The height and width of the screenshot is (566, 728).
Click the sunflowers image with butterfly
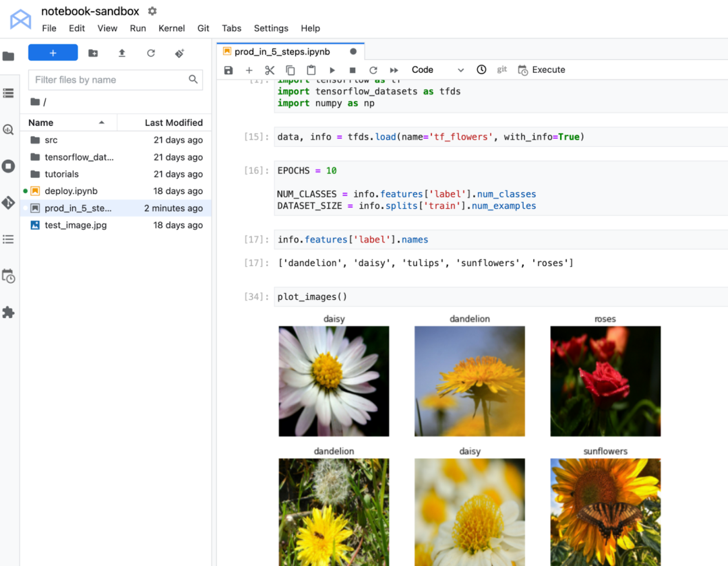coord(605,511)
